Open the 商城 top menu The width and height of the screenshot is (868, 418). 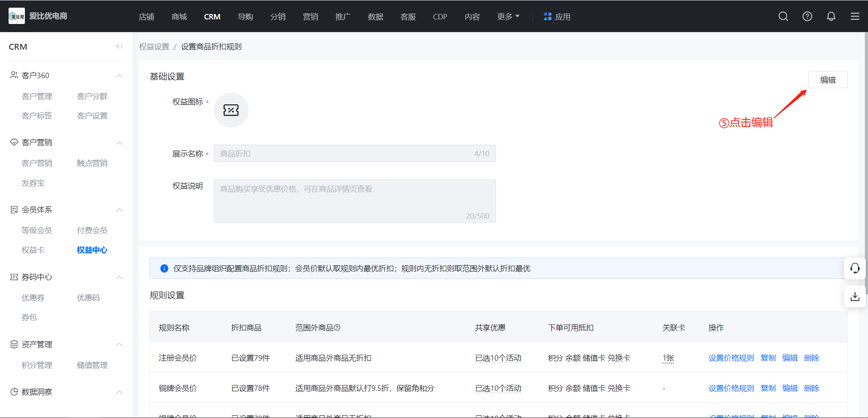click(179, 17)
